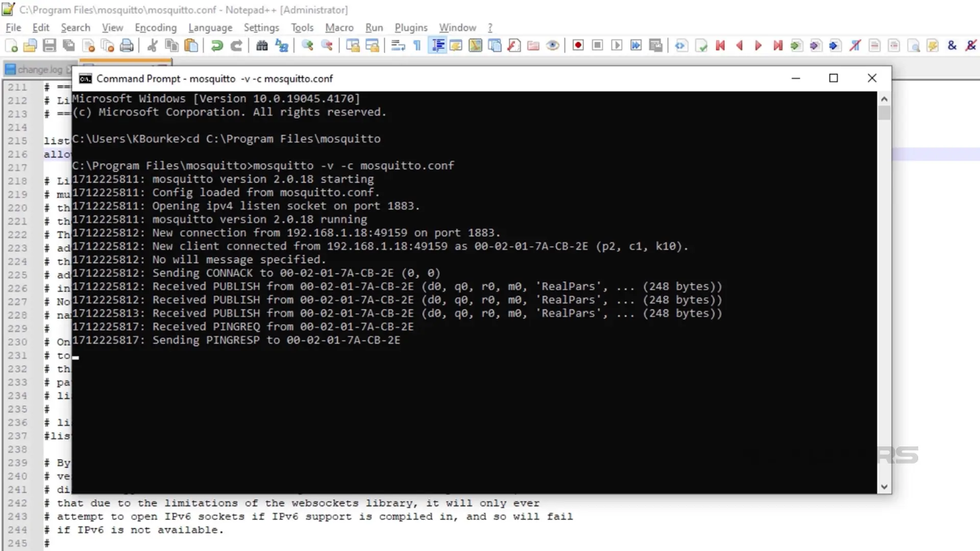Click 'Sending PINGRESP to 00-02-01-7A-CB-2E' line
The width and height of the screenshot is (980, 551).
point(276,340)
